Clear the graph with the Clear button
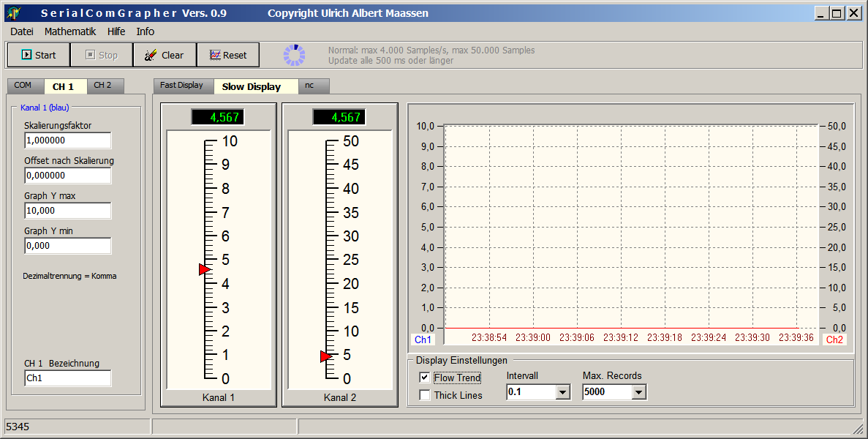 pyautogui.click(x=165, y=55)
